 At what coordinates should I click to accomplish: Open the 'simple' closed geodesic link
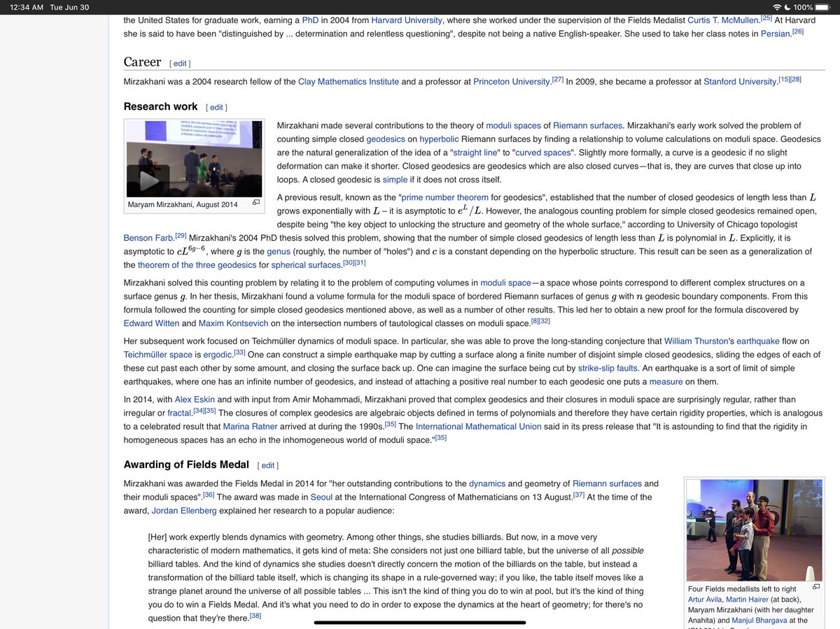click(395, 179)
